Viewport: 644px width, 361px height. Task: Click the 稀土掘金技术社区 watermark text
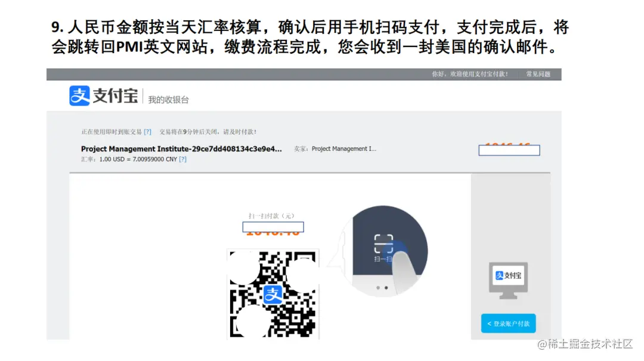click(x=585, y=344)
